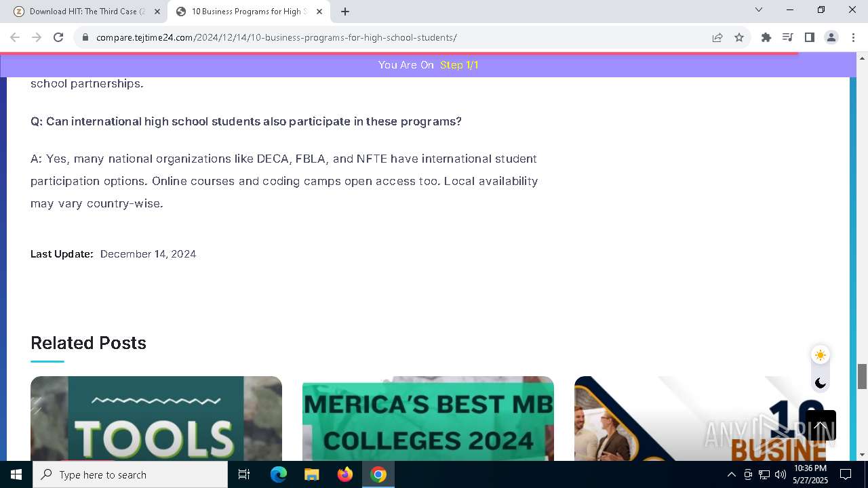Viewport: 868px width, 488px height.
Task: Click the page vertical scrollbar thumb
Action: pos(862,376)
